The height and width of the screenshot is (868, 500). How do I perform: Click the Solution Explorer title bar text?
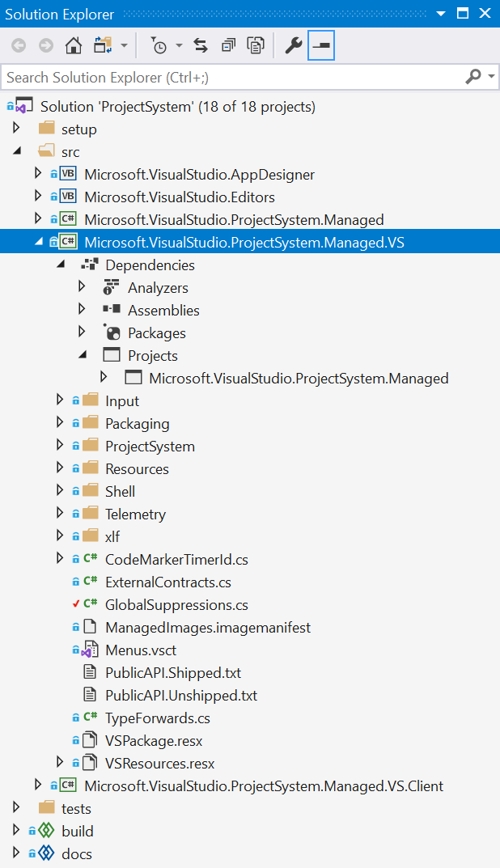point(60,14)
